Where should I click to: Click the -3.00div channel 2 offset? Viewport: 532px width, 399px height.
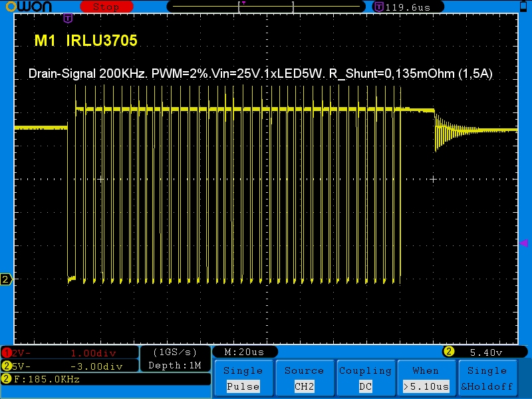pos(96,366)
